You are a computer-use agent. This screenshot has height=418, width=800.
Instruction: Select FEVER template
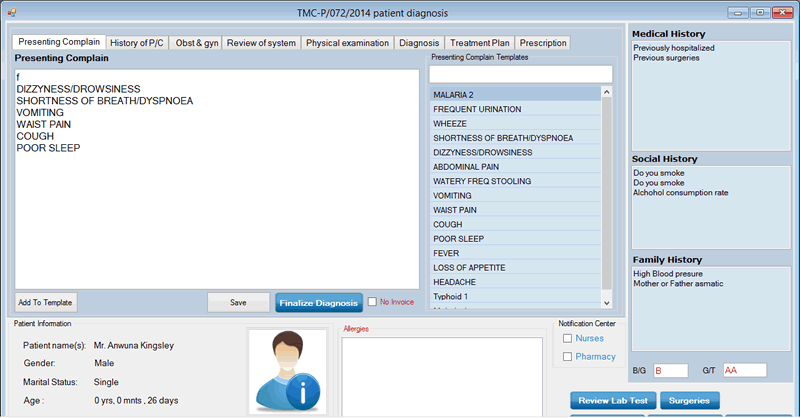pyautogui.click(x=515, y=253)
